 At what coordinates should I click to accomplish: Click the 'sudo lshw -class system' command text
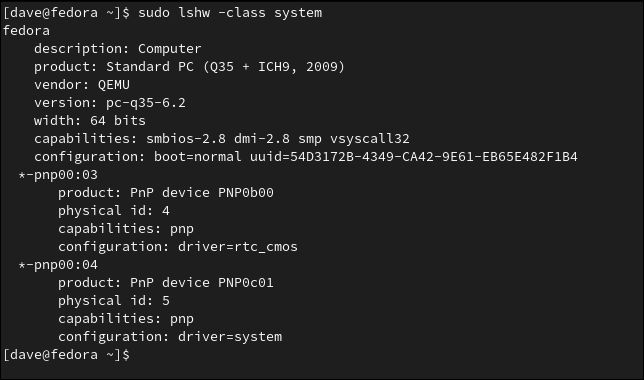tap(230, 13)
